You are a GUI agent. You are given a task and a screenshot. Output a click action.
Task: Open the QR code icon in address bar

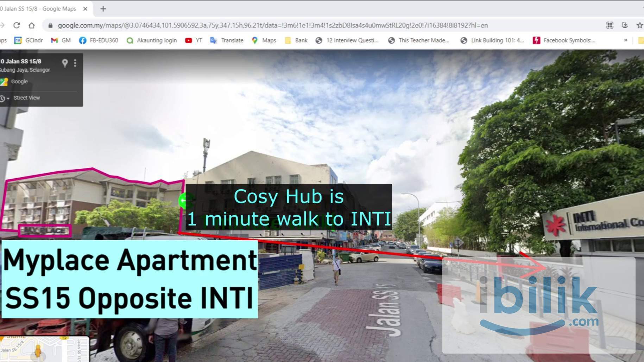610,25
